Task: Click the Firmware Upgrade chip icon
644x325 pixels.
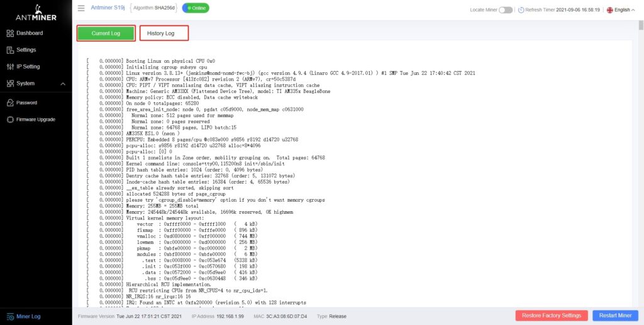Action: (x=10, y=119)
